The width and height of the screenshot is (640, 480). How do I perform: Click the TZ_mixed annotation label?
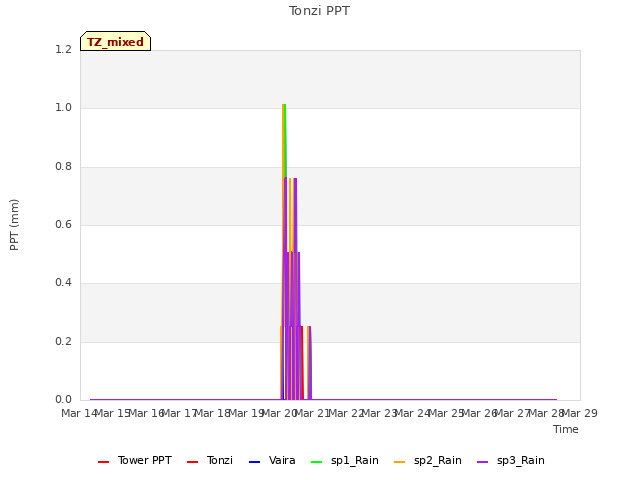[x=116, y=41]
